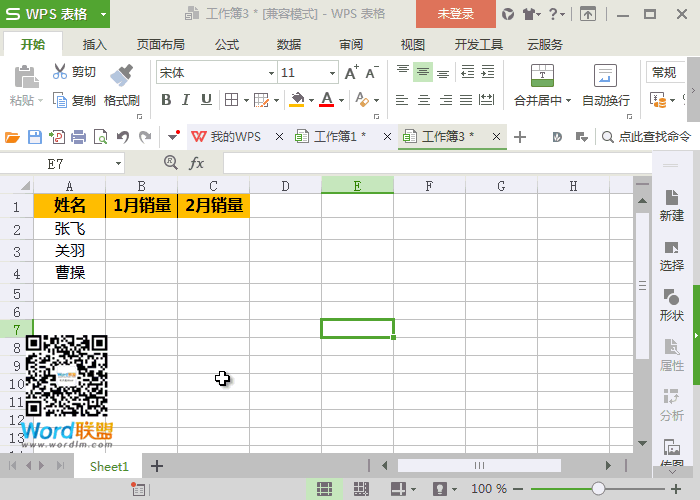Viewport: 700px width, 500px height.
Task: Expand the font size 11 dropdown
Action: tap(332, 73)
